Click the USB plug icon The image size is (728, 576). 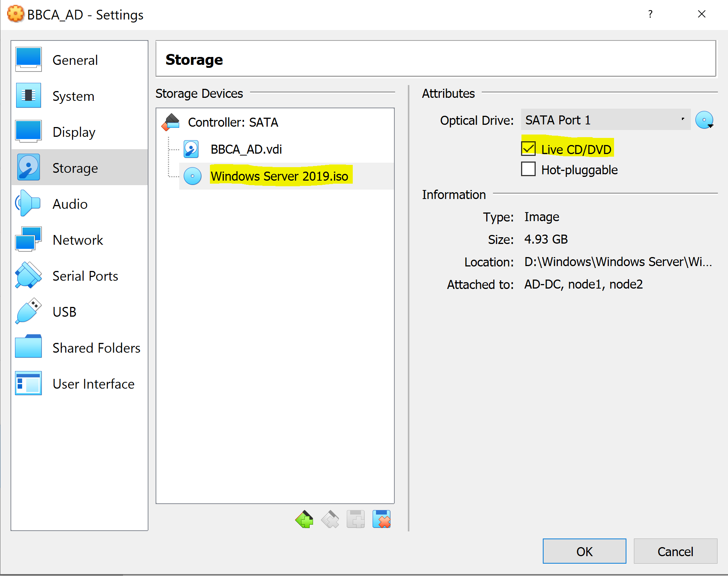(28, 311)
